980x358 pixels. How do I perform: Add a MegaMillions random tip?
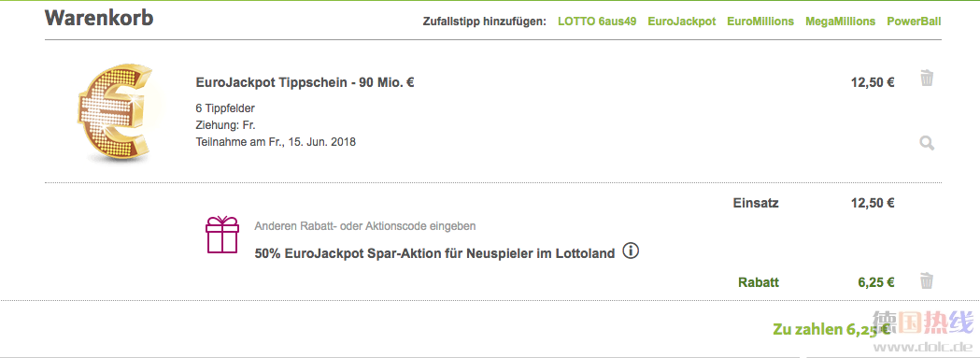tap(840, 21)
